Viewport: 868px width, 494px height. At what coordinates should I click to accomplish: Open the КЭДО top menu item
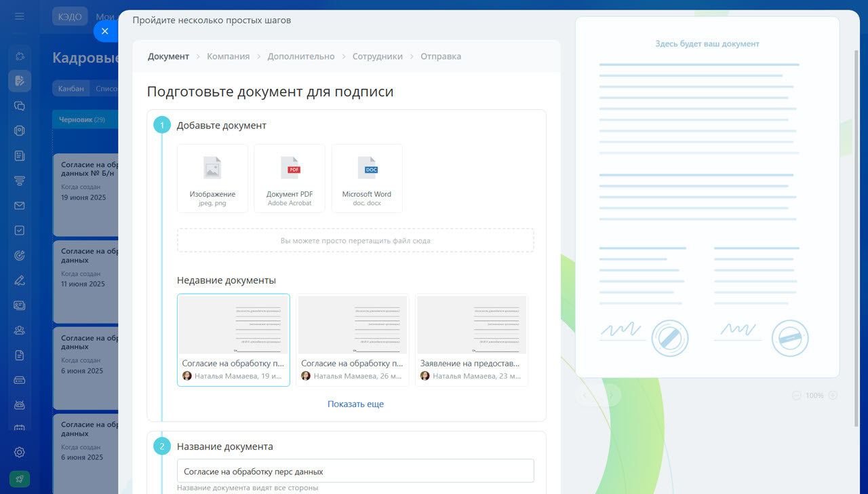(70, 17)
